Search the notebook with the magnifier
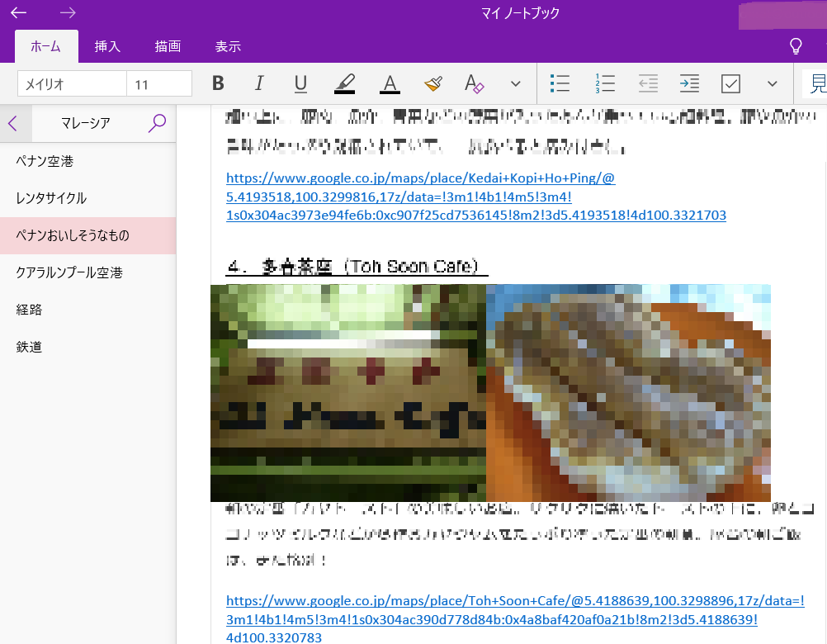 [157, 123]
